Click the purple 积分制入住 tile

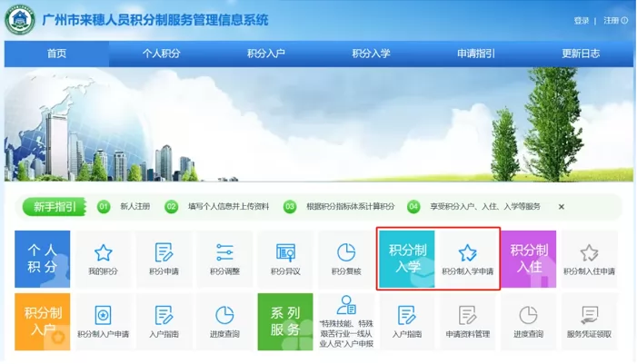[x=529, y=259]
